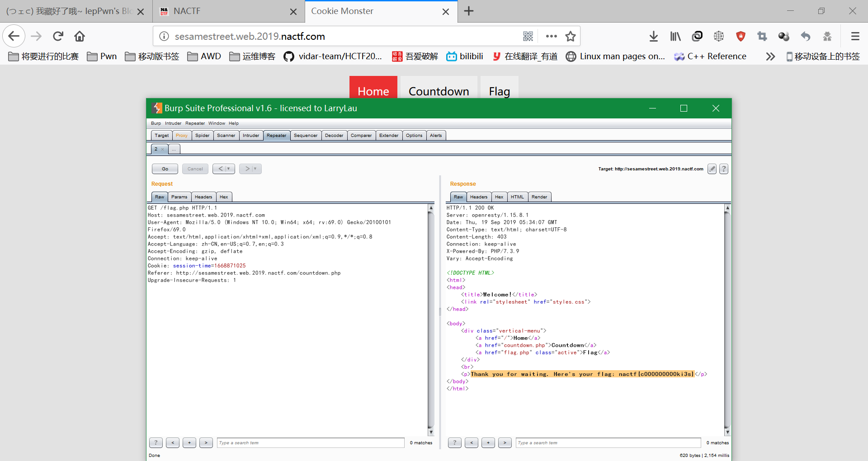Bookmark this page with star icon
Image resolution: width=868 pixels, height=461 pixels.
click(x=571, y=36)
